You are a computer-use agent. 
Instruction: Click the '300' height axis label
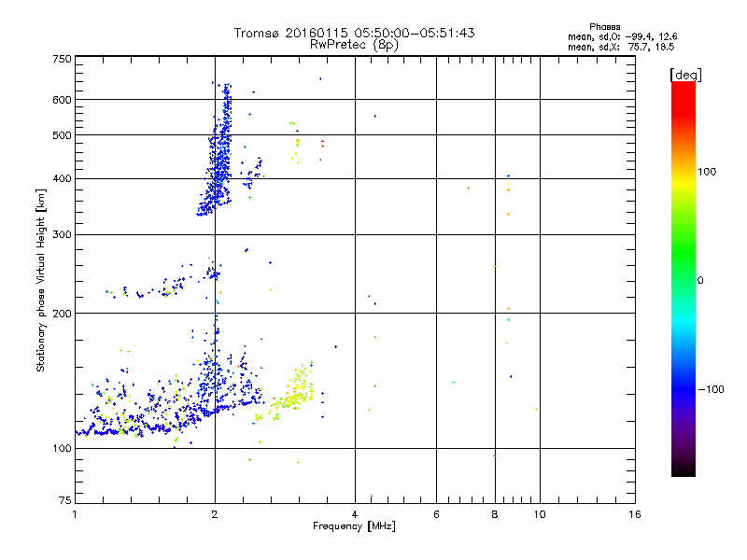63,235
